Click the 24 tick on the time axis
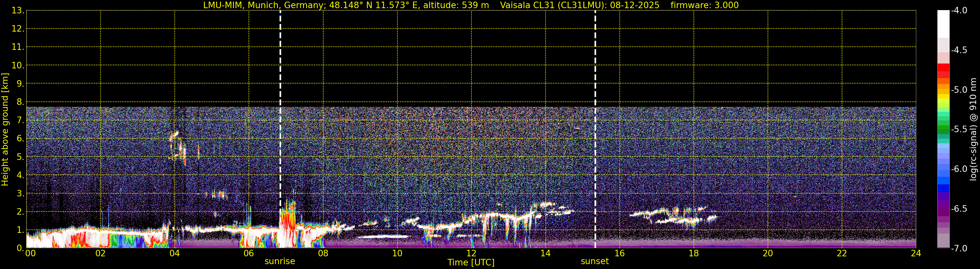 pos(916,254)
